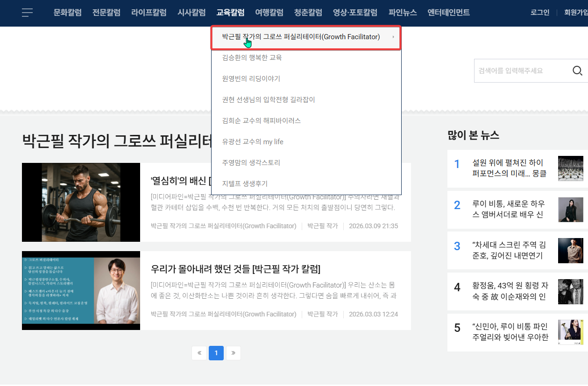Click the thumbnail for ranked news 4

(571, 292)
